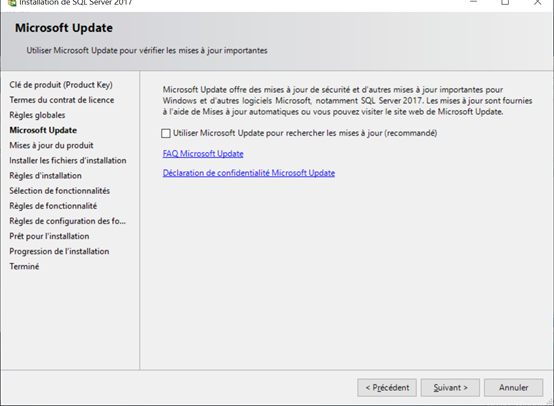Select Microsoft Update step in sidebar
This screenshot has width=554, height=406.
43,130
